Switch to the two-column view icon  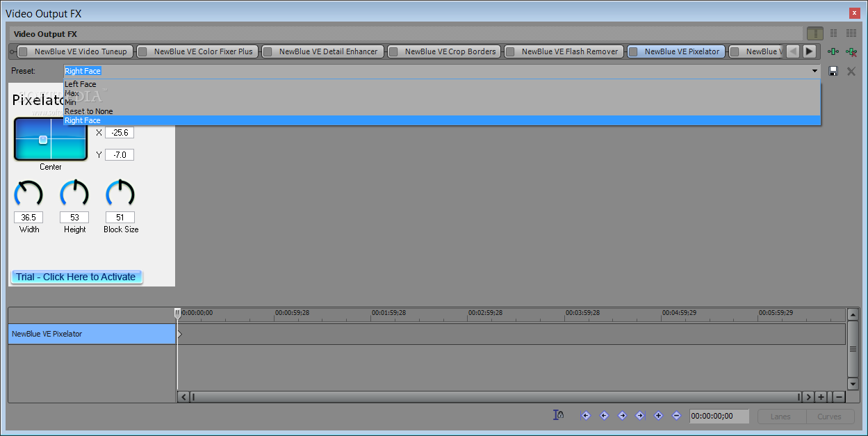tap(833, 33)
